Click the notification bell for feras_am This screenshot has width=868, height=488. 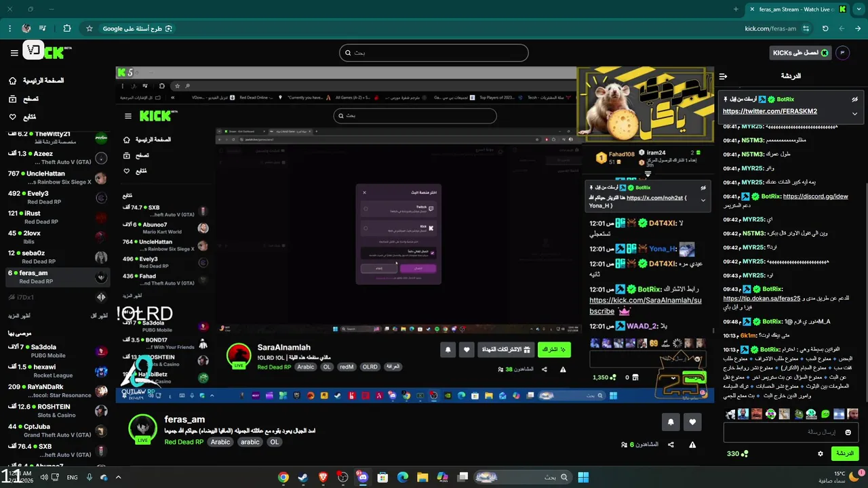coord(671,422)
